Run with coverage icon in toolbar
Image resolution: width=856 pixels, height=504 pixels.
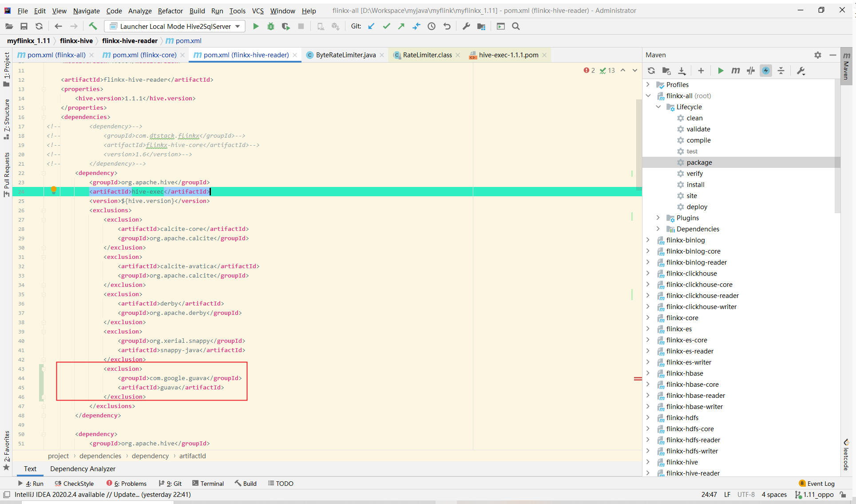coord(286,27)
